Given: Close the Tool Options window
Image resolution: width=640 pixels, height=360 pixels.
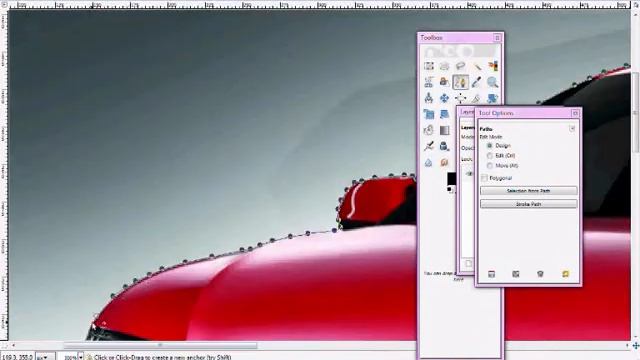Looking at the screenshot, I should (575, 113).
